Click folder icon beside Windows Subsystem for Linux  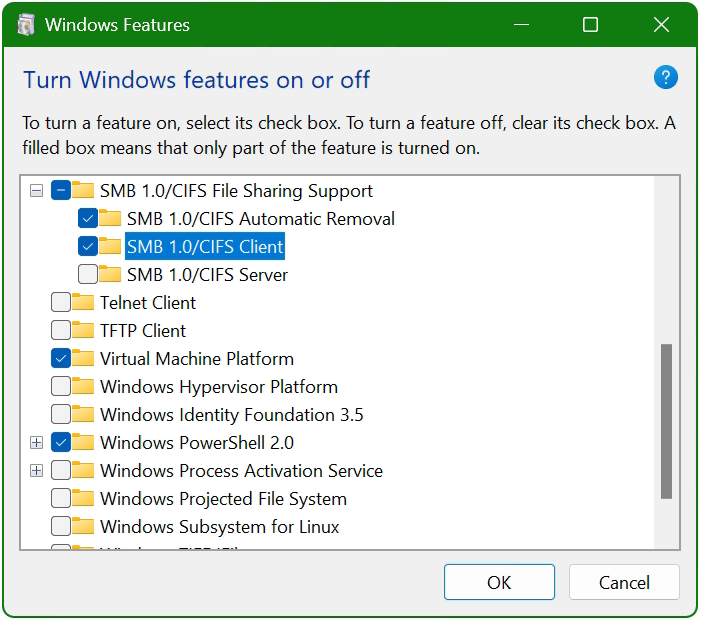tap(83, 526)
